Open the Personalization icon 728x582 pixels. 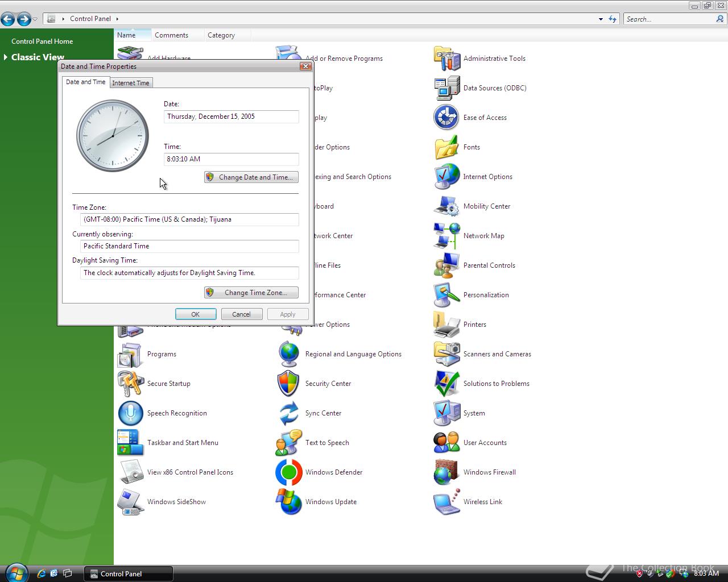tap(446, 294)
